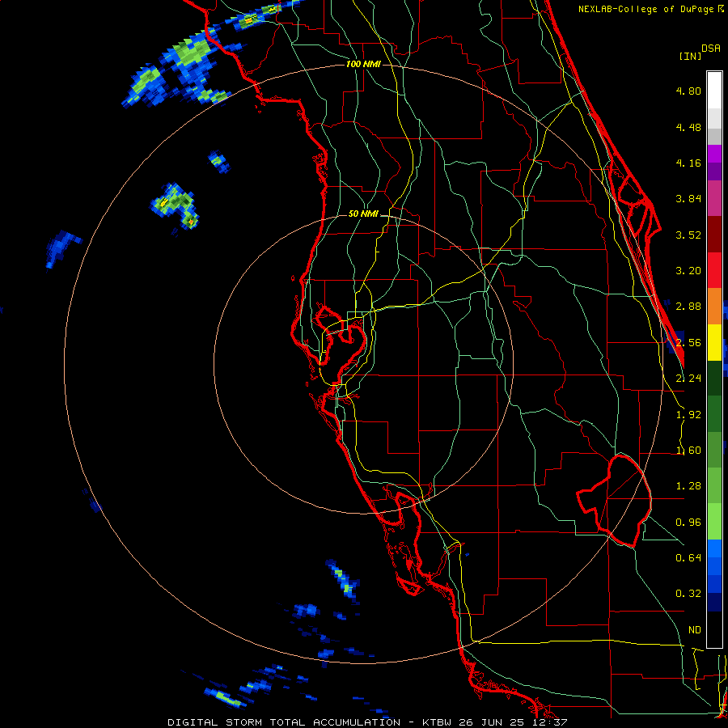728x728 pixels.
Task: Click the [IN] units label
Action: (x=691, y=56)
